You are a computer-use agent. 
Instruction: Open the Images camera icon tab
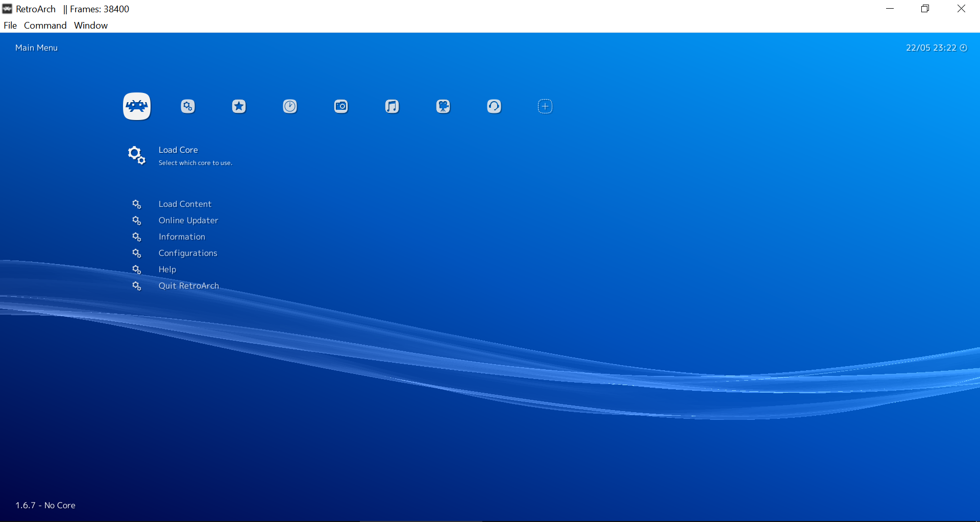(x=341, y=106)
